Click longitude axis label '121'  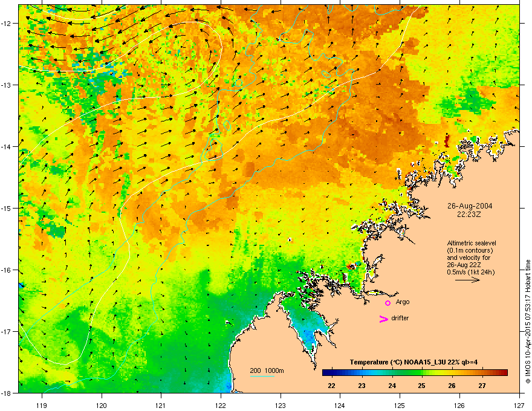[x=161, y=405]
